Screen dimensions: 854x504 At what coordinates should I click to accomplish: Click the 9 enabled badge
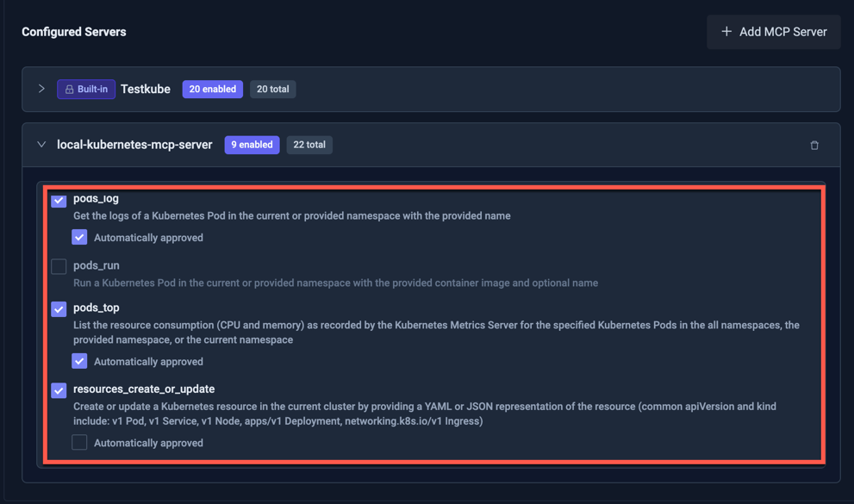(x=252, y=145)
